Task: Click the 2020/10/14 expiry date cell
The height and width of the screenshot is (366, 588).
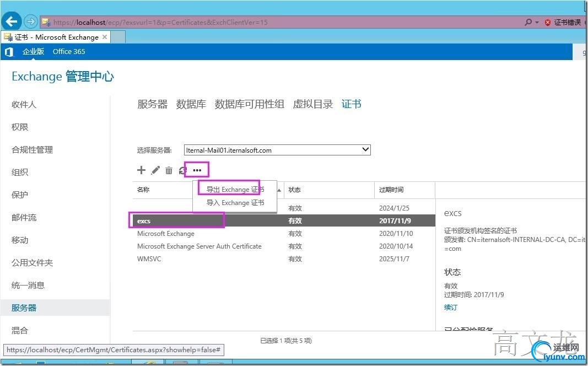Action: coord(396,246)
